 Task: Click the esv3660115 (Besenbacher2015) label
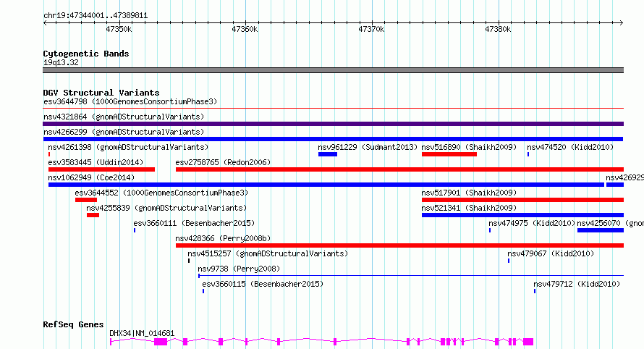(263, 284)
